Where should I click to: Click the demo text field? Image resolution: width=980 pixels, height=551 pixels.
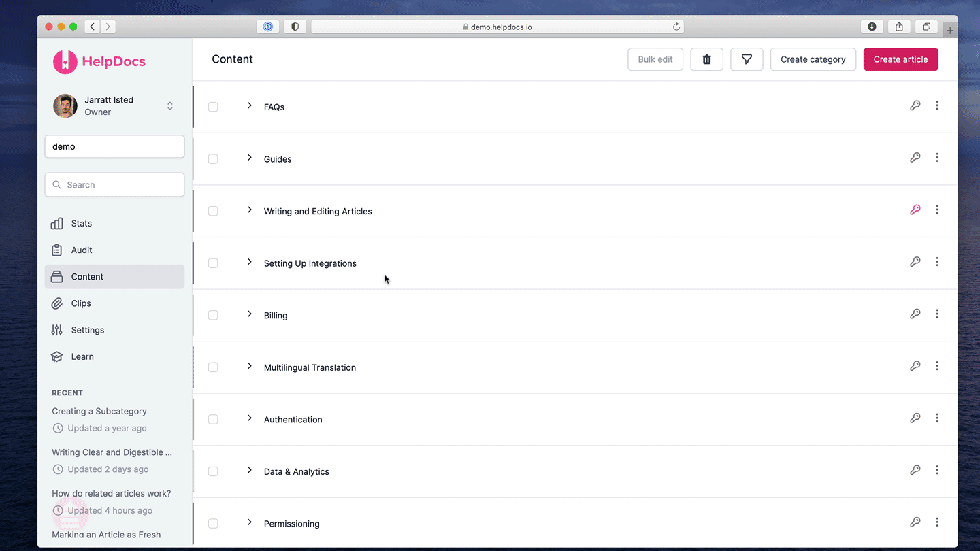pyautogui.click(x=114, y=146)
